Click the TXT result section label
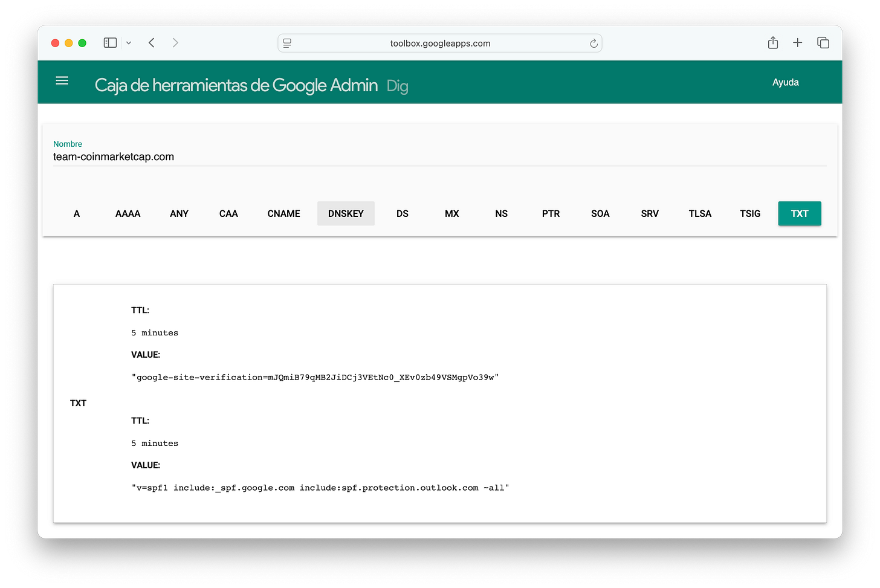 (x=78, y=403)
